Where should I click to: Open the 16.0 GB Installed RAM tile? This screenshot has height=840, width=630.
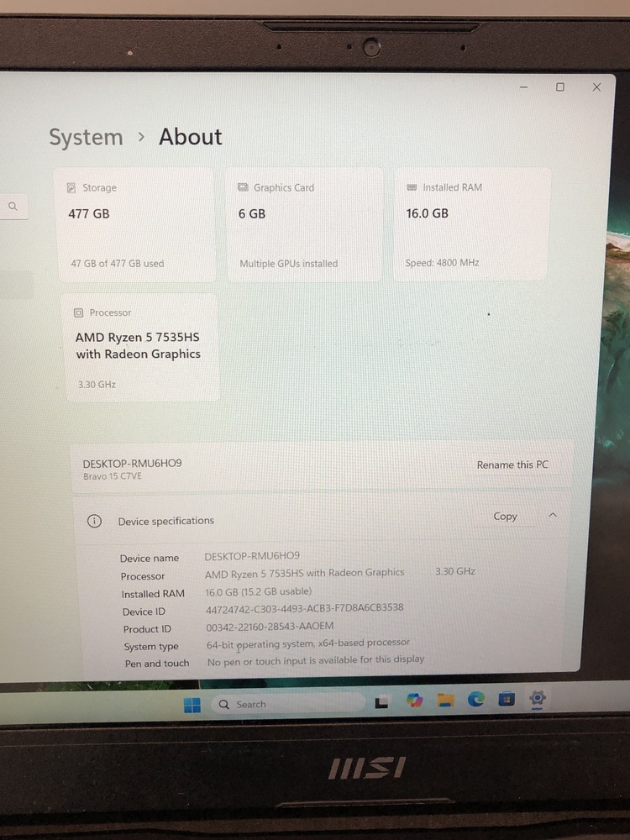point(473,224)
